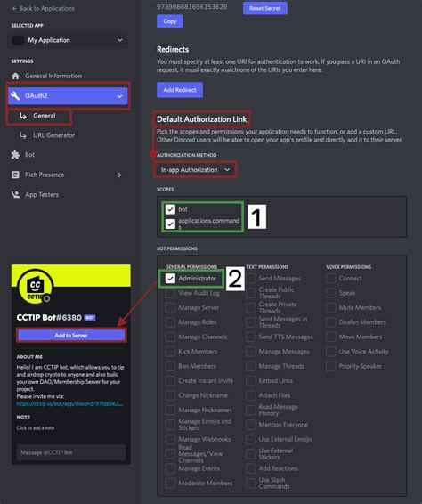Open the cctip.io invite link

pyautogui.click(x=69, y=403)
